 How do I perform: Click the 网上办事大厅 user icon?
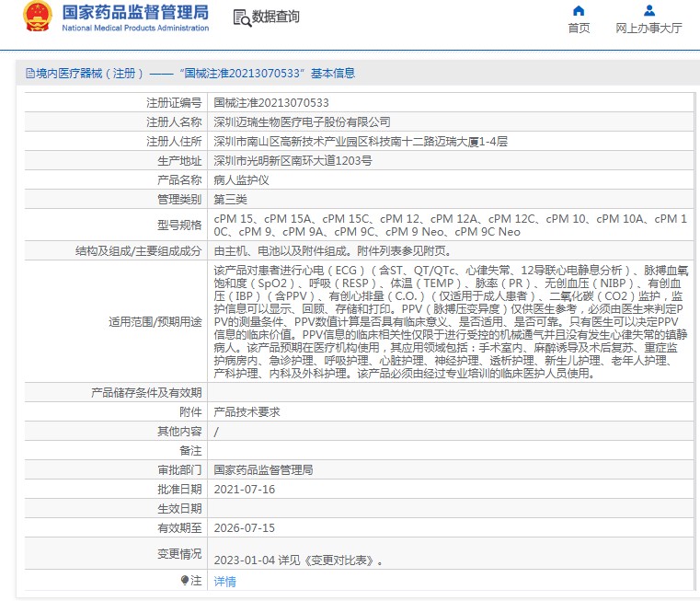click(649, 10)
